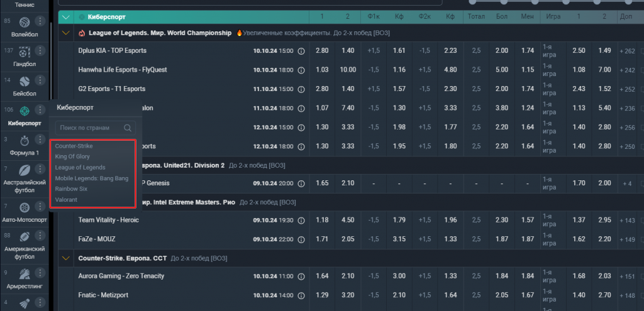
Task: Open options menu beside Авто-Мотоспорт
Action: (40, 207)
